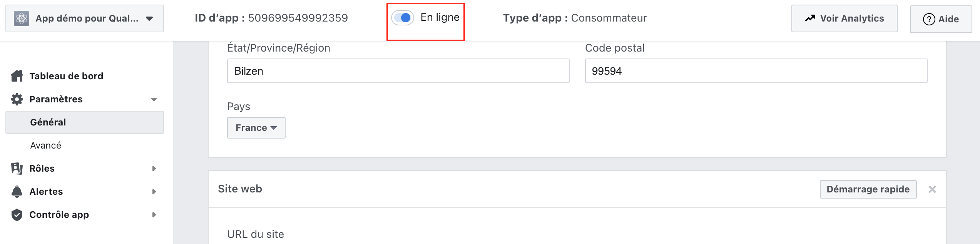Click the Aide question mark icon
This screenshot has width=980, height=244.
point(929,19)
